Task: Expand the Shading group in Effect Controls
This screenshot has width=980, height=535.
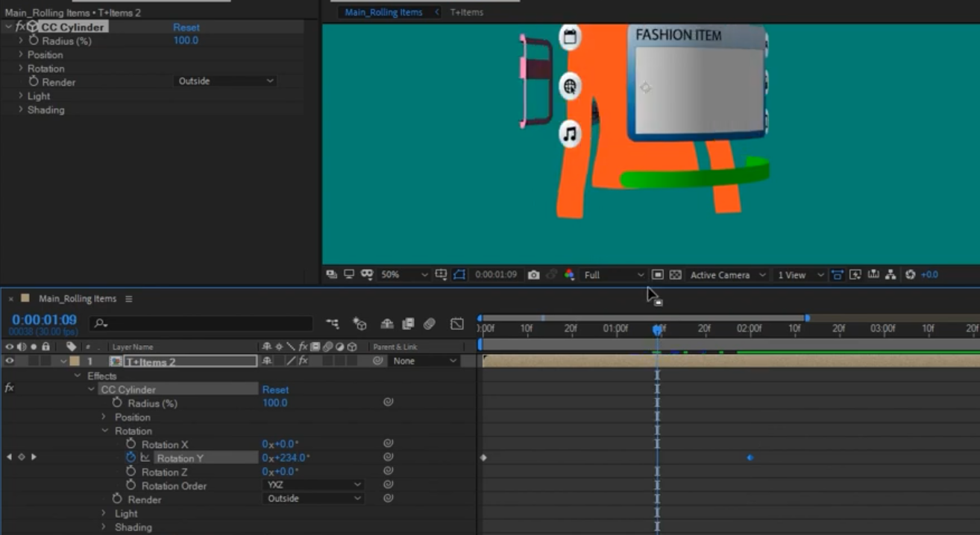Action: [x=21, y=110]
